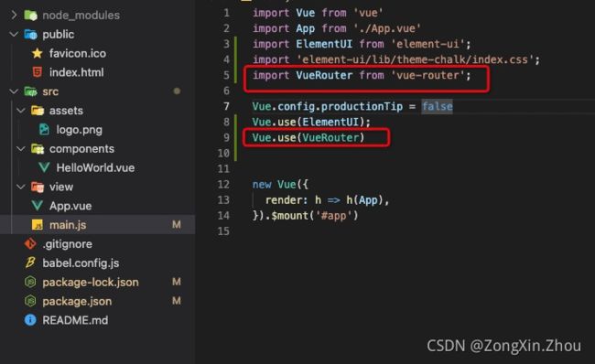Select the view folder label
The image size is (595, 364).
click(61, 187)
